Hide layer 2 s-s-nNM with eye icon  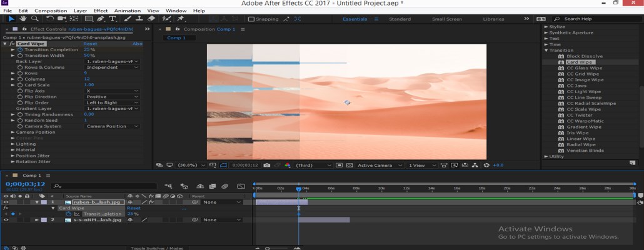tap(6, 220)
